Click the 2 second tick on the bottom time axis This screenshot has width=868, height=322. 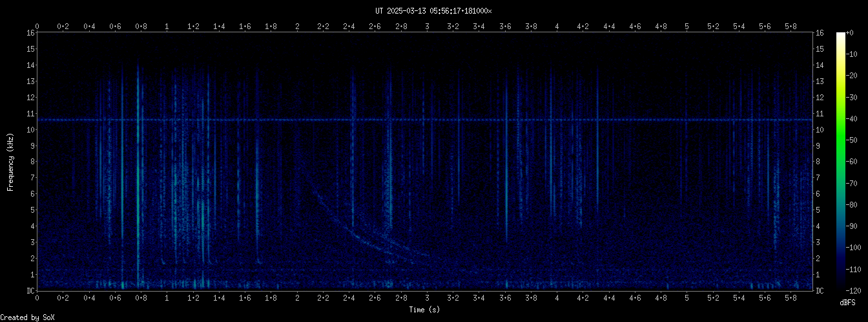(x=297, y=299)
